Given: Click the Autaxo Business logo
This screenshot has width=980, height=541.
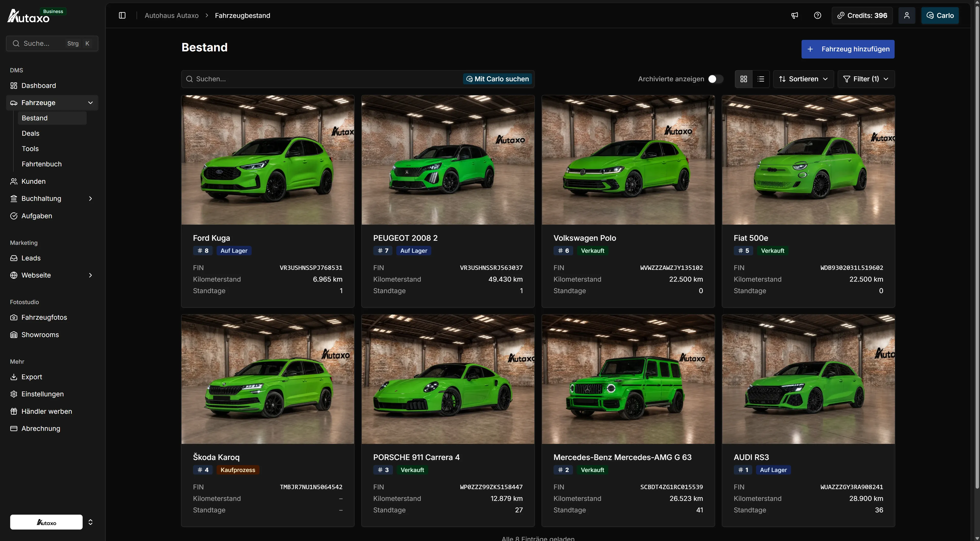Looking at the screenshot, I should pos(37,16).
